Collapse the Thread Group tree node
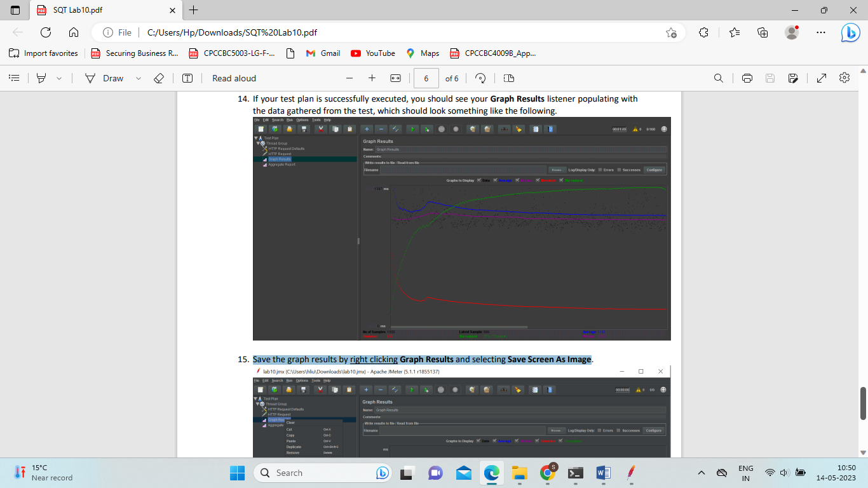This screenshot has width=868, height=488. pyautogui.click(x=258, y=144)
